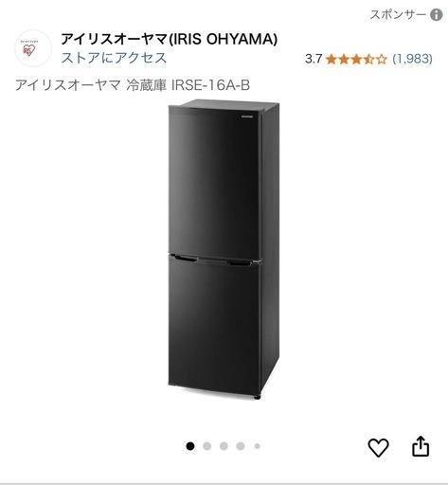Select the second image pagination dot
Image resolution: width=448 pixels, height=485 pixels.
tap(207, 446)
